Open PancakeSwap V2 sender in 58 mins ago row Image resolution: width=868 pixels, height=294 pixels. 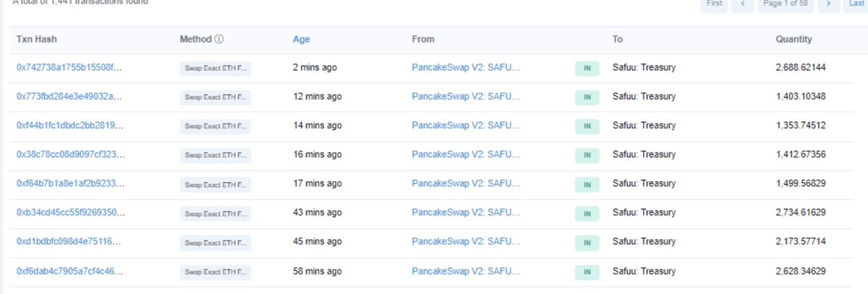(466, 272)
